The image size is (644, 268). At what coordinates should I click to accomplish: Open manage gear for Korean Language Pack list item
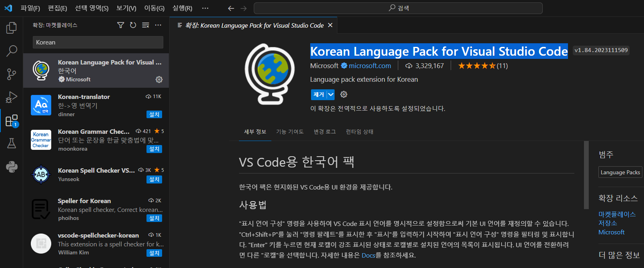point(159,79)
